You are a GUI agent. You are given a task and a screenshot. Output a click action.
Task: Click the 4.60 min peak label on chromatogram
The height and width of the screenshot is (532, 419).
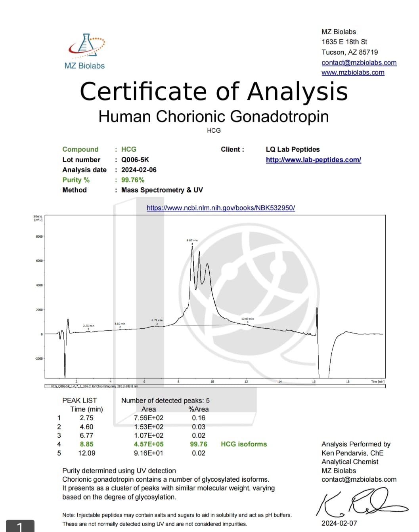coord(120,324)
